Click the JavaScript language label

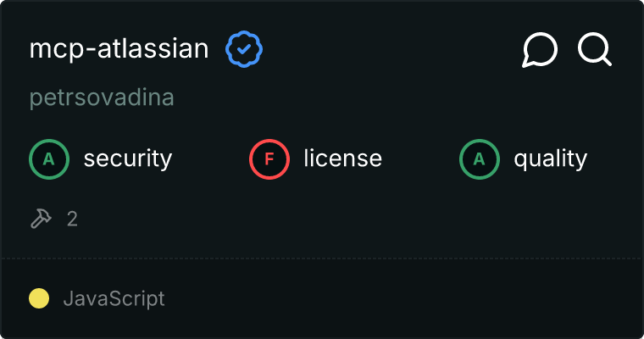point(114,298)
